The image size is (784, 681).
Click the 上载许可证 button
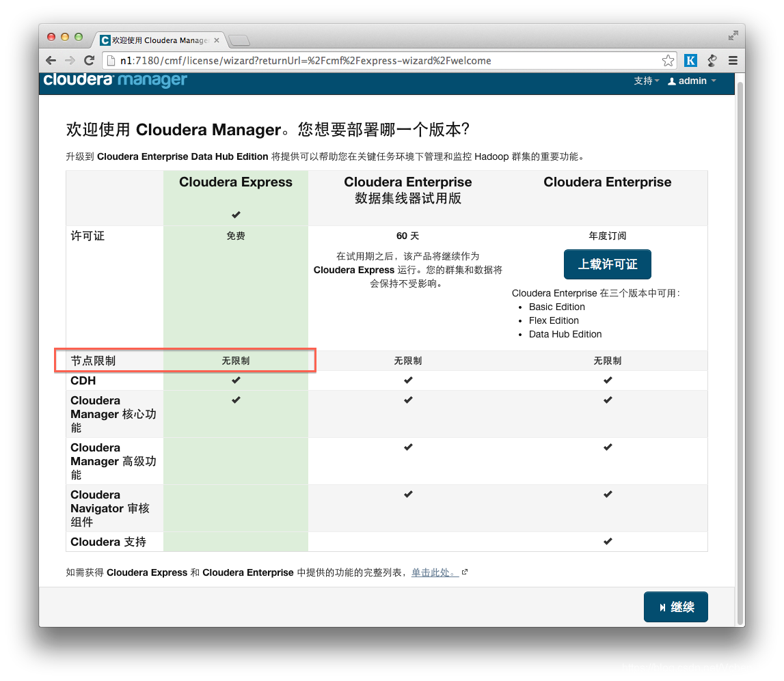coord(608,264)
